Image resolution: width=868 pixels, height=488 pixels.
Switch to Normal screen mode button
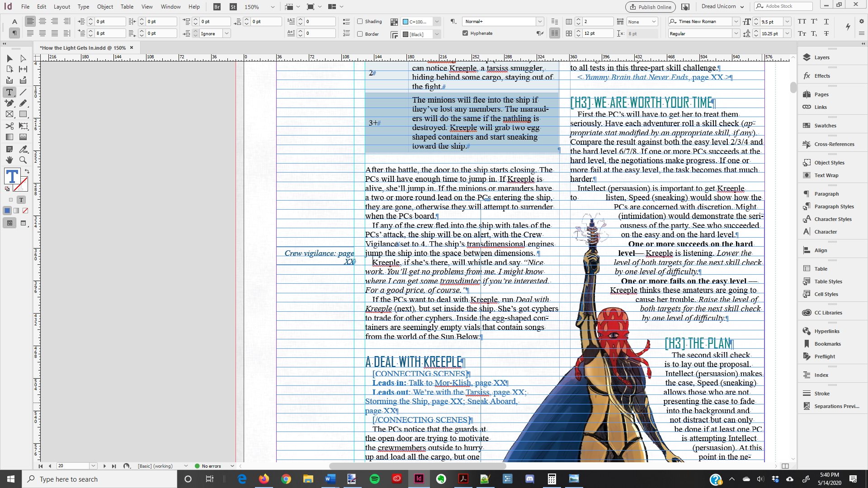(9, 223)
